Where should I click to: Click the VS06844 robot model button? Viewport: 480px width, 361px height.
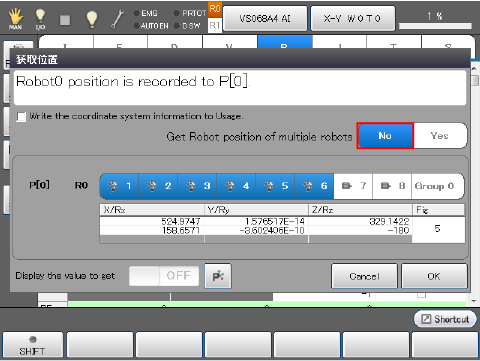click(265, 18)
